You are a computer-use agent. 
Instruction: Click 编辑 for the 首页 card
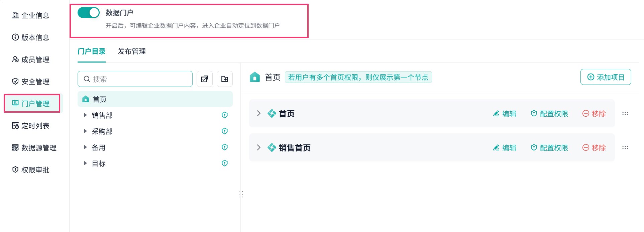[505, 114]
